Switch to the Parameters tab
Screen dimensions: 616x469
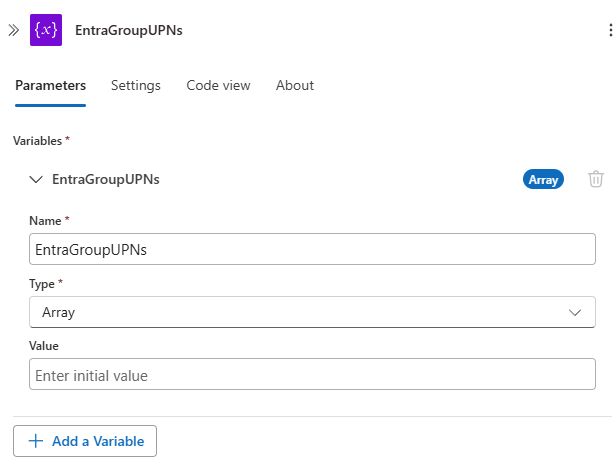(x=50, y=85)
